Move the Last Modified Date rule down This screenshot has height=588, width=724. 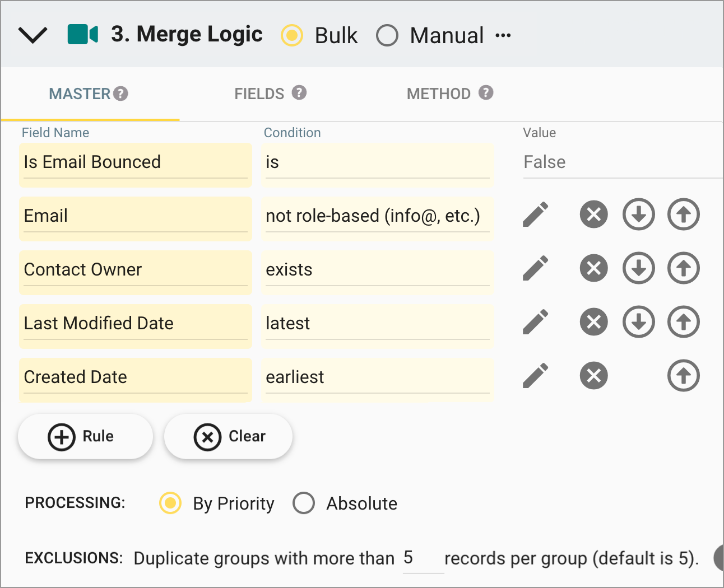(638, 322)
